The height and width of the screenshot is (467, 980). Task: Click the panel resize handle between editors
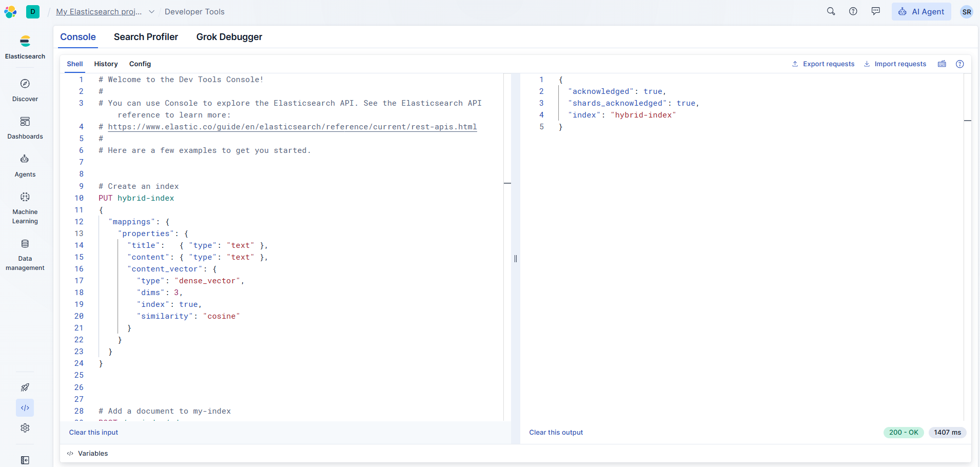516,259
